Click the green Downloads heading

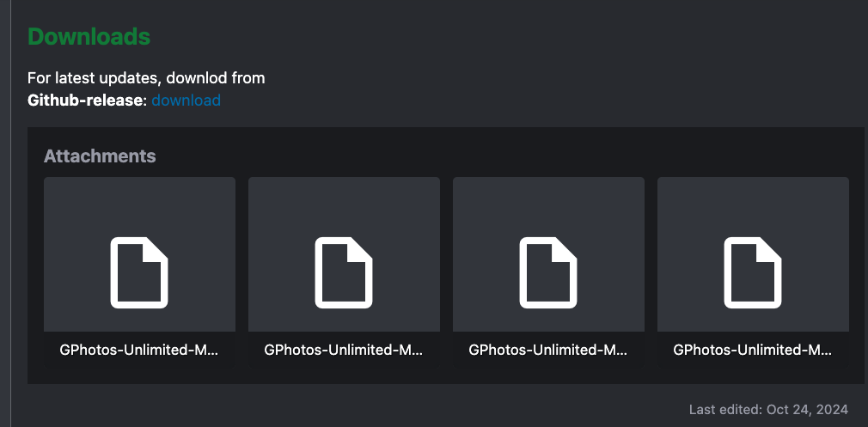tap(89, 37)
